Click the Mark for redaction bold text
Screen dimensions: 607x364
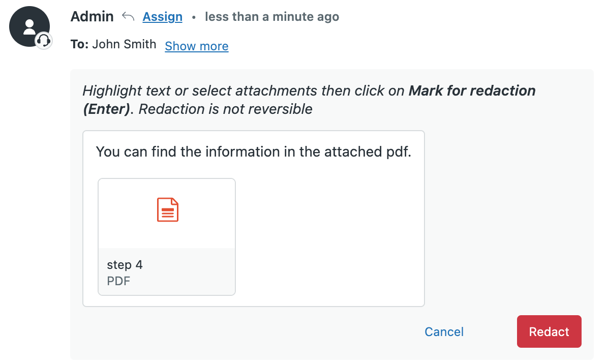pyautogui.click(x=472, y=90)
